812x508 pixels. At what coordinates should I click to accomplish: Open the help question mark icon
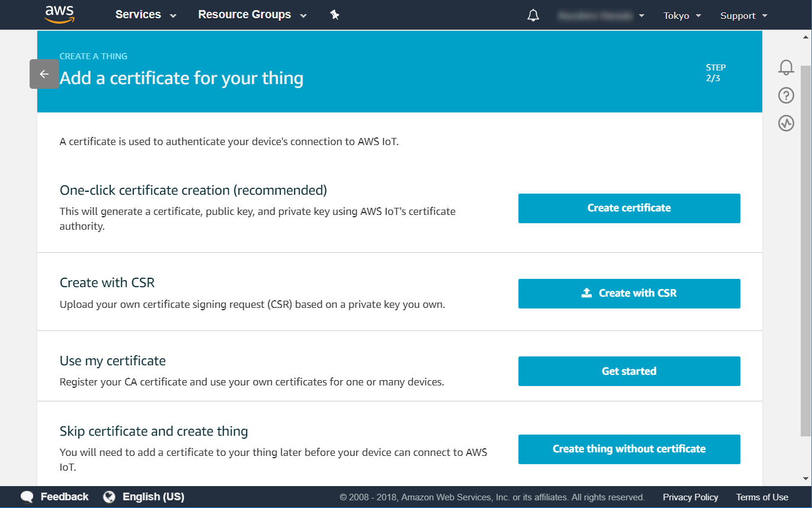(x=786, y=95)
